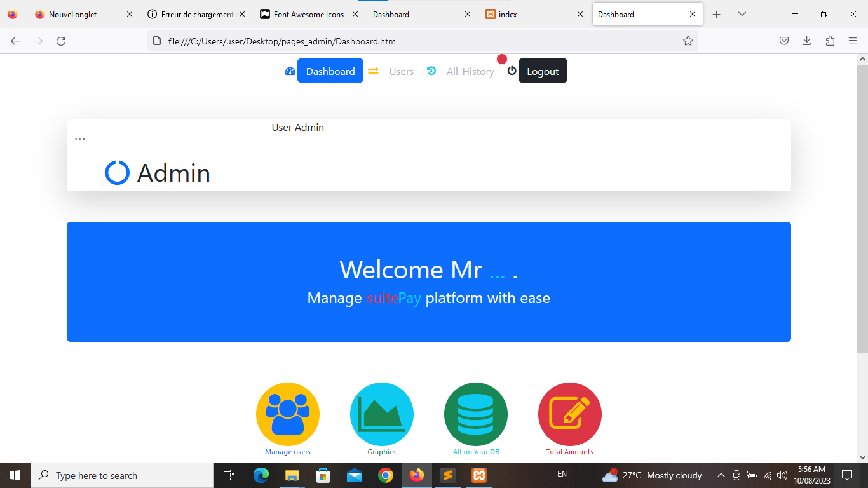This screenshot has width=868, height=488.
Task: Open the list all tabs dropdown arrow
Action: click(742, 14)
